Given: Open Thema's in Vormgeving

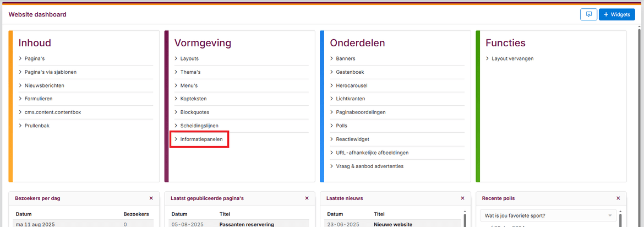Looking at the screenshot, I should coord(190,72).
